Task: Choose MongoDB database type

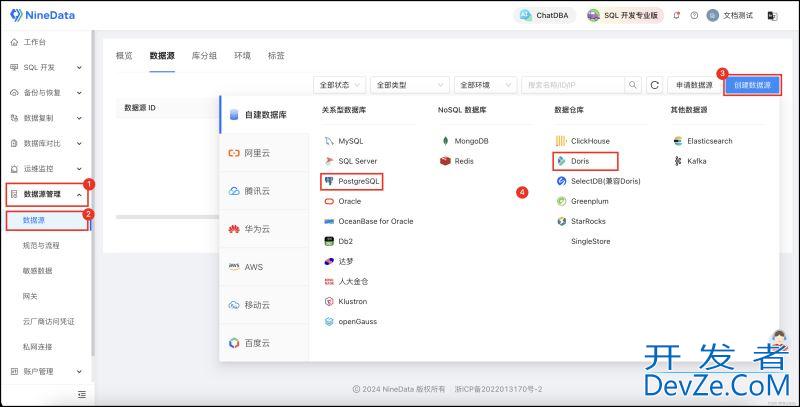Action: pyautogui.click(x=465, y=141)
